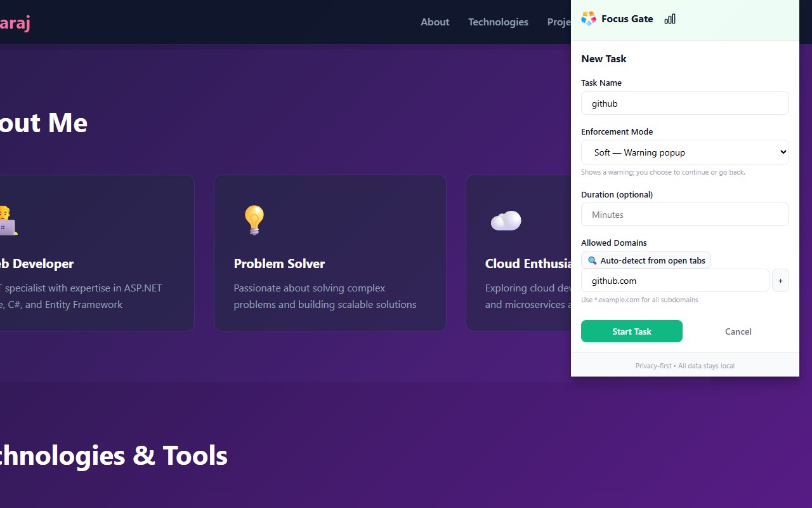Viewport: 812px width, 508px height.
Task: Click the 'Privacy-first • All data stays local' footer
Action: pos(685,366)
